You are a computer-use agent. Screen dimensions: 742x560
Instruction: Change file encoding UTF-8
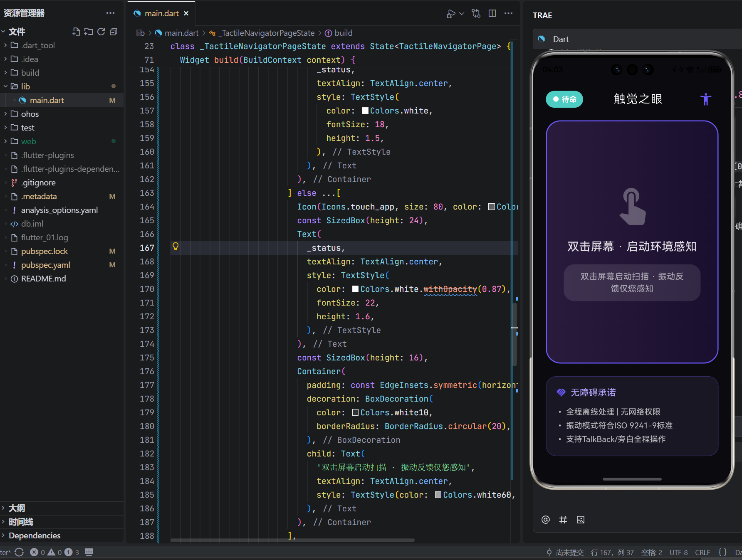pyautogui.click(x=679, y=553)
